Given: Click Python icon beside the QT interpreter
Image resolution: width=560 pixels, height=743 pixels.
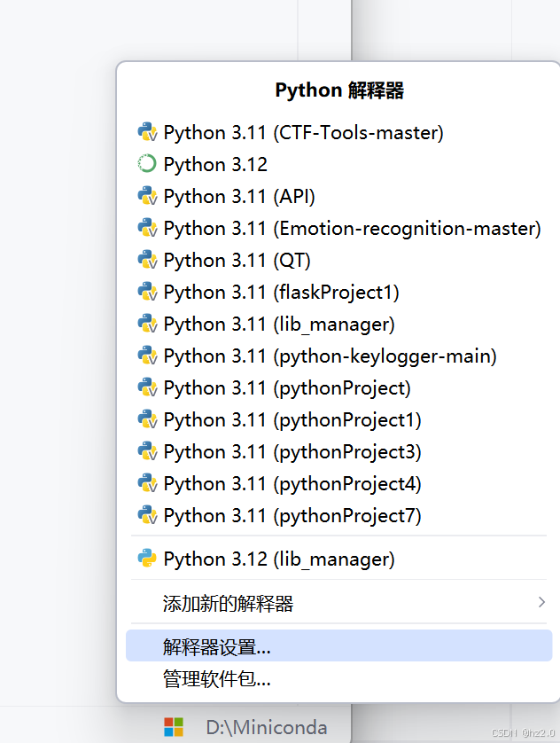Looking at the screenshot, I should coord(147,260).
